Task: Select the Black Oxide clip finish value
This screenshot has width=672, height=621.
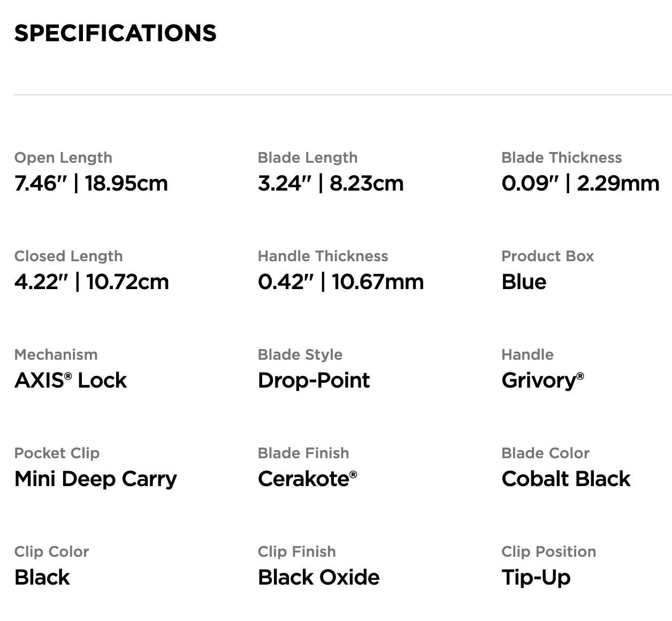Action: [x=319, y=578]
